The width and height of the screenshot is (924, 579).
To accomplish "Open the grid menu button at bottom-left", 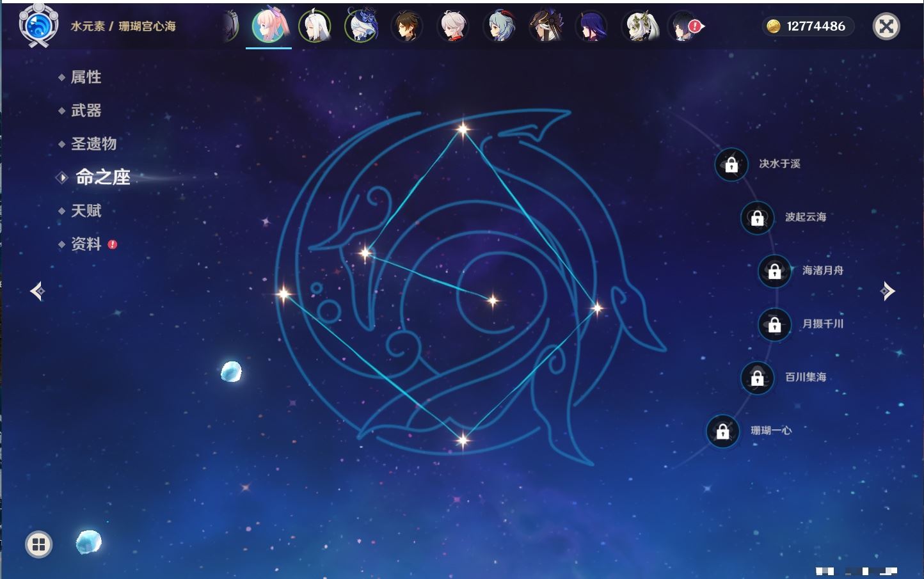I will click(38, 544).
